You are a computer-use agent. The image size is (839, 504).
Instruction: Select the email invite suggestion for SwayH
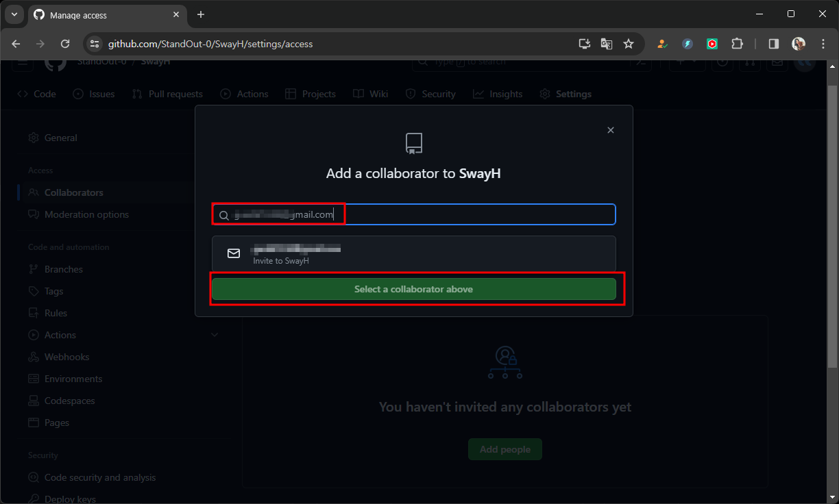(414, 254)
